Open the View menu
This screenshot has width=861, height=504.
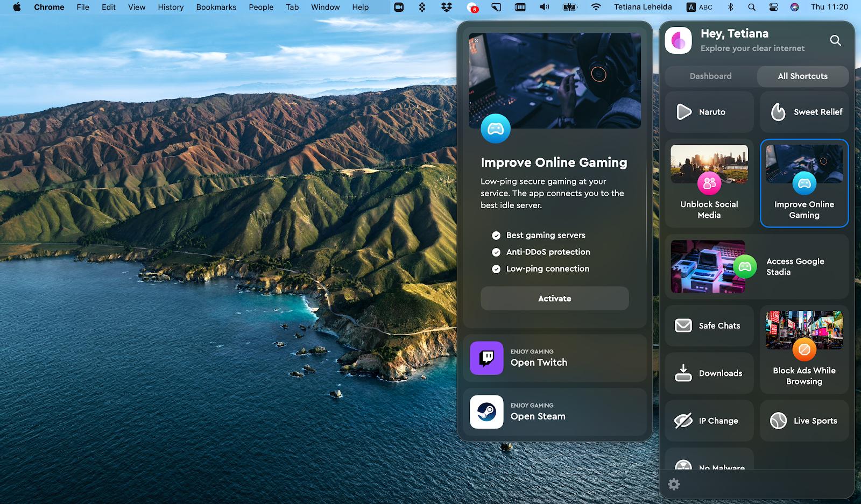tap(137, 7)
